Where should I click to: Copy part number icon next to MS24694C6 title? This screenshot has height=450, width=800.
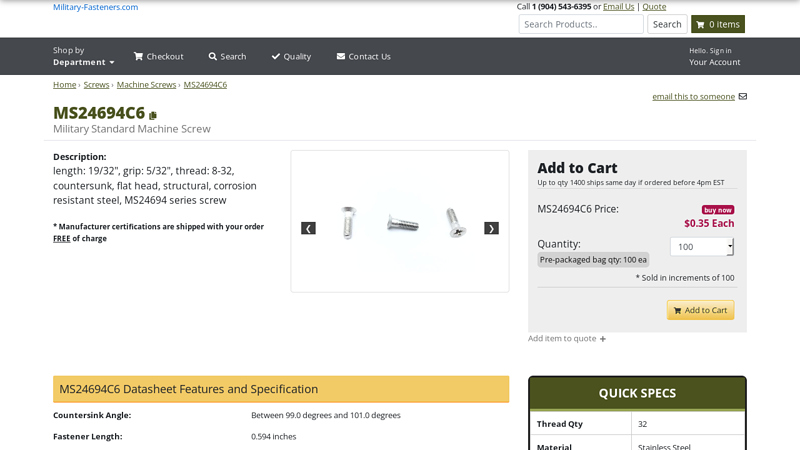[x=153, y=115]
